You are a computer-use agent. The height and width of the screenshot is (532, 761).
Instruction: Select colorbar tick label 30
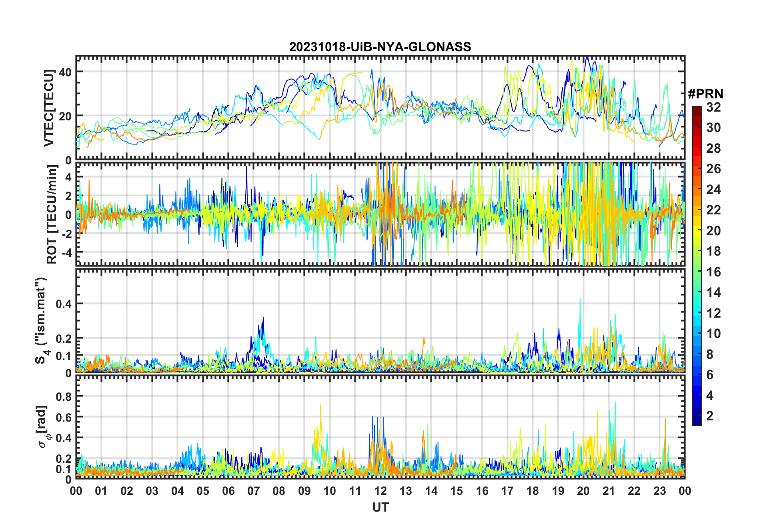pyautogui.click(x=713, y=128)
